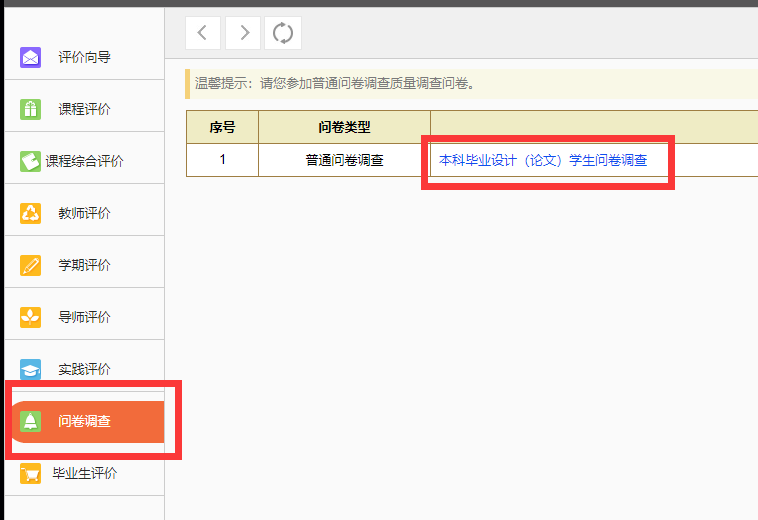
Task: Click the green wallet icon beside 课程综合评价
Action: coord(30,161)
